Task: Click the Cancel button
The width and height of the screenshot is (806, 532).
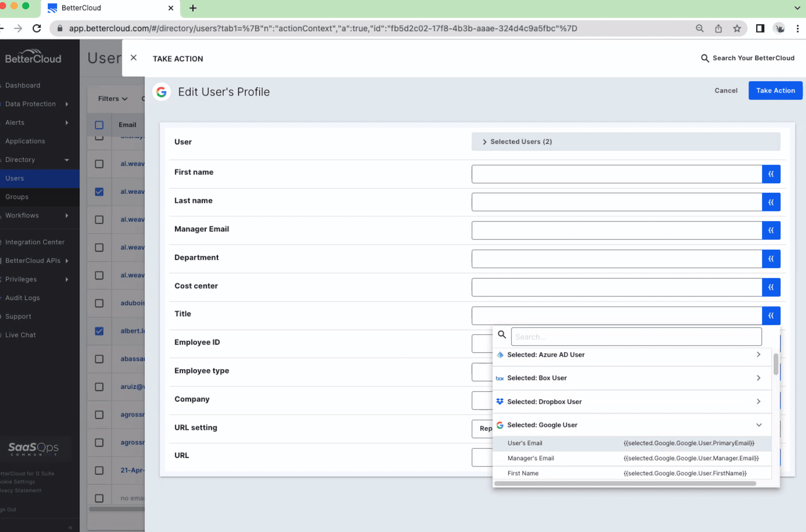Action: (726, 91)
